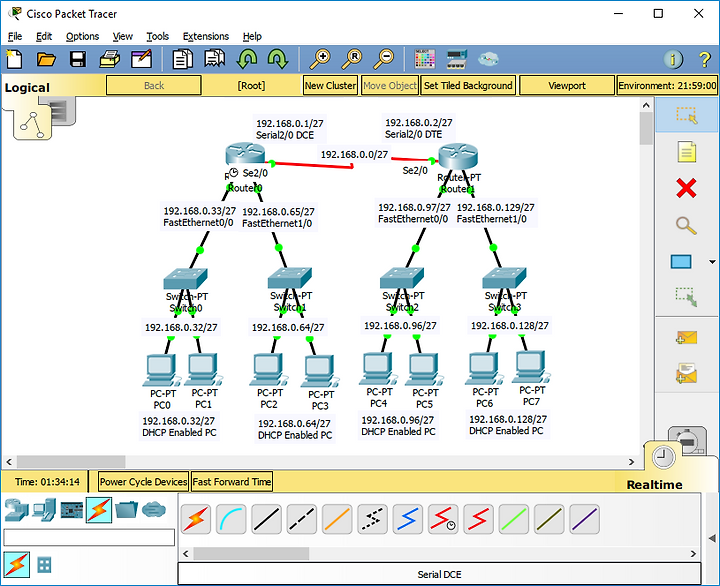This screenshot has width=720, height=586.
Task: Open the Extensions menu
Action: coord(206,36)
